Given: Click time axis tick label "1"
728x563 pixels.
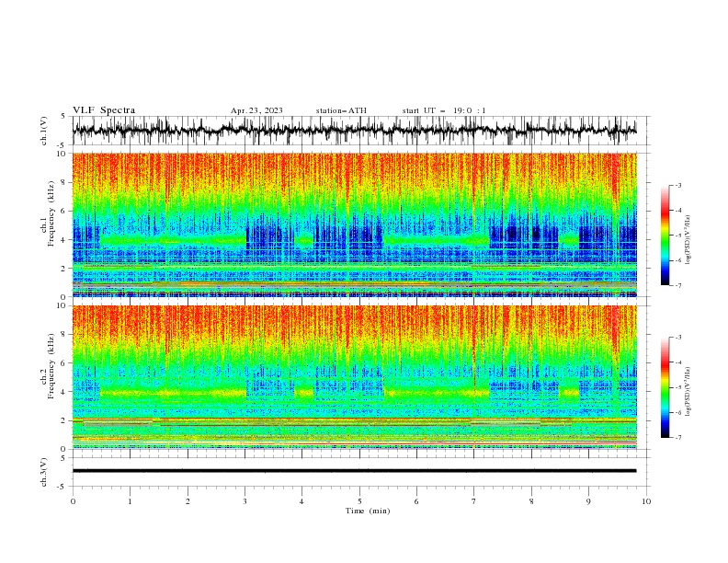Looking at the screenshot, I should tap(130, 501).
